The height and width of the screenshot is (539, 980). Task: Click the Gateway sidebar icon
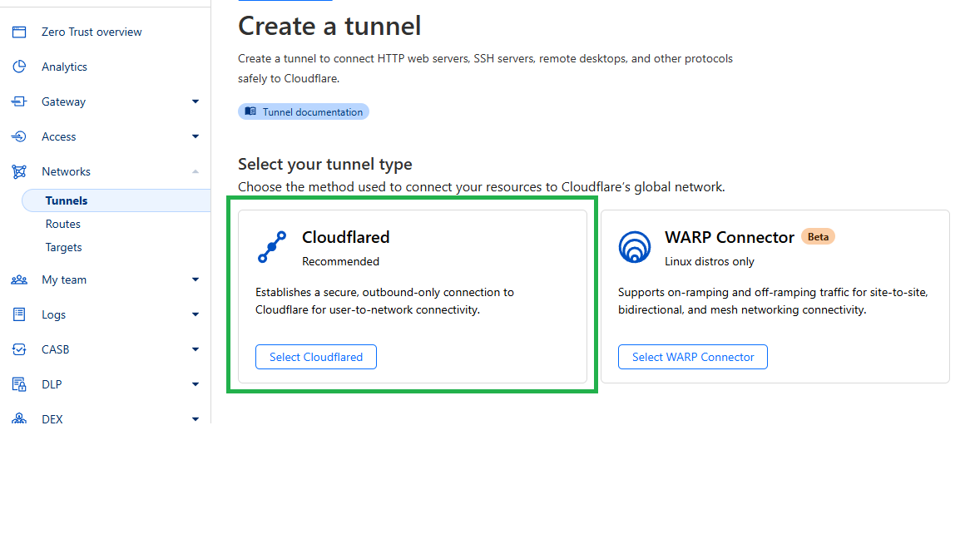pyautogui.click(x=19, y=101)
